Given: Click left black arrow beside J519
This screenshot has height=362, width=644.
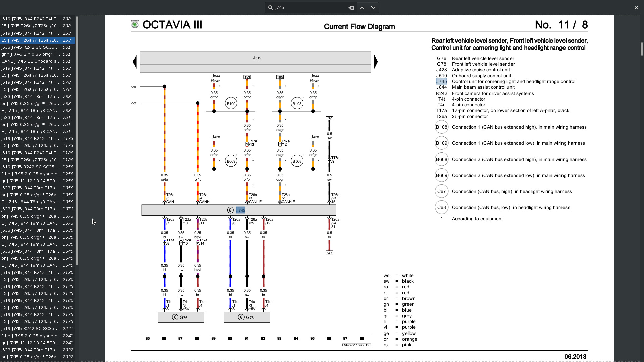Looking at the screenshot, I should (135, 62).
